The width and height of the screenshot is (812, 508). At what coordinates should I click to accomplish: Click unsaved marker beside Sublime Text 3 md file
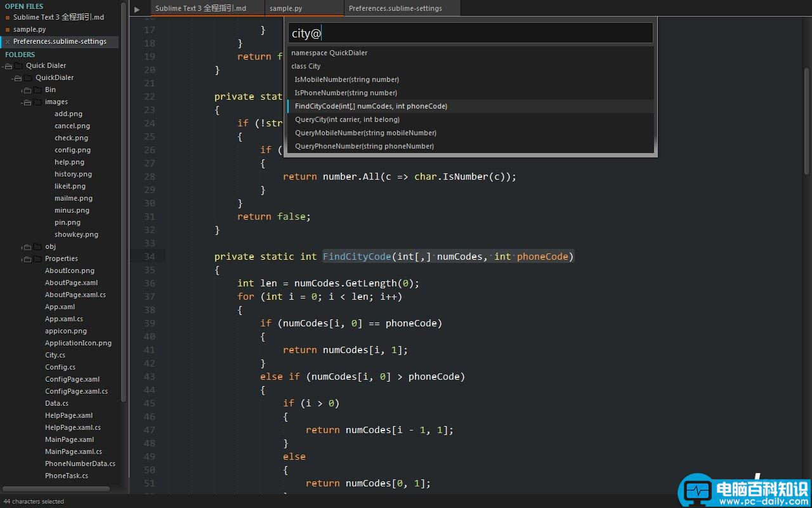(x=8, y=18)
